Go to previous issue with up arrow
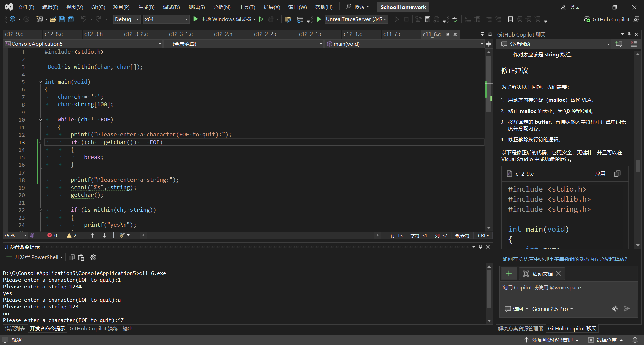644x345 pixels. (x=93, y=235)
